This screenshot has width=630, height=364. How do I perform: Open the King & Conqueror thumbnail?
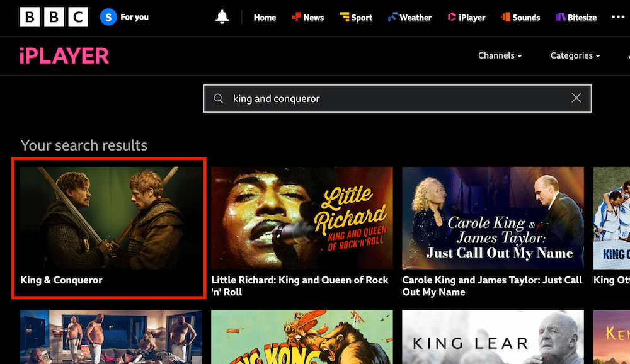click(111, 218)
